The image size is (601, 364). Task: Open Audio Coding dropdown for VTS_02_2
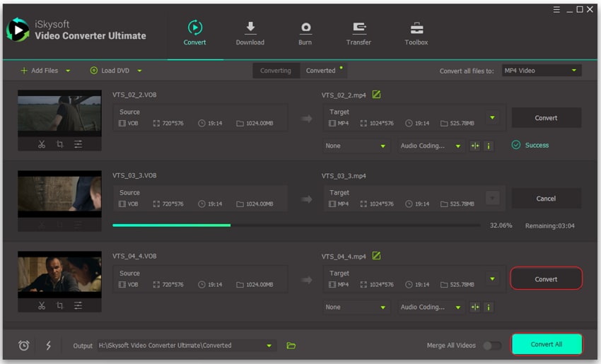pos(431,146)
